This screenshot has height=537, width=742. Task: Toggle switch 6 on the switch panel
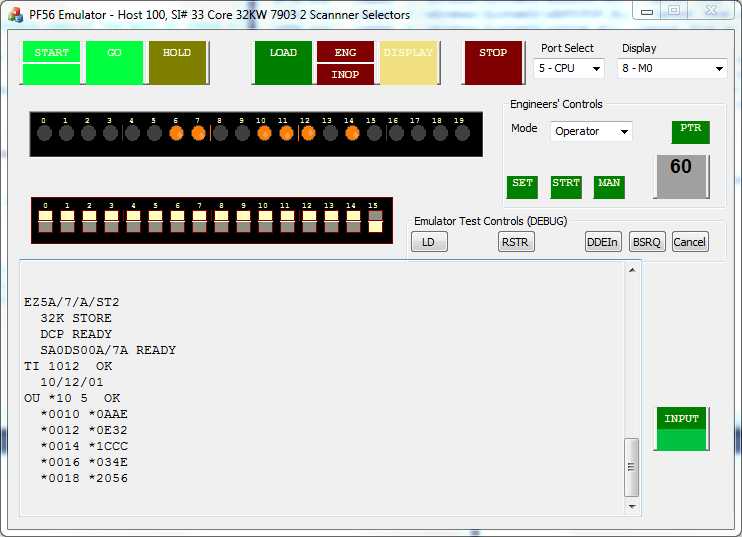click(x=177, y=221)
